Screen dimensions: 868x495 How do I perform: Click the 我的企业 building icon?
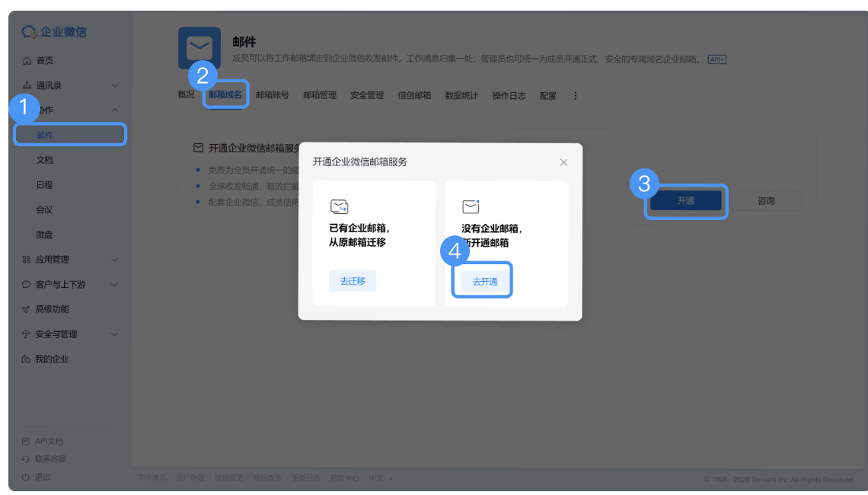26,359
